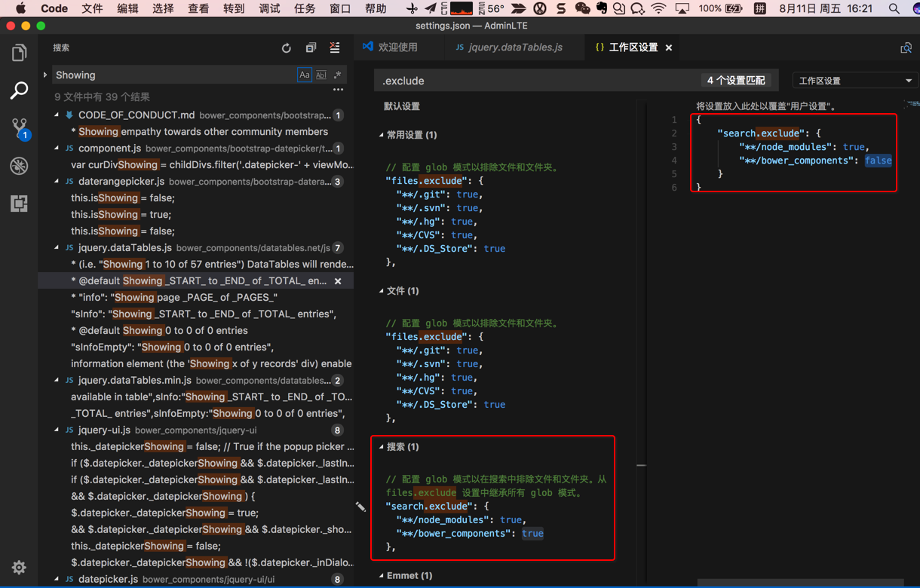
Task: Open the Explorer view in the activity bar
Action: pyautogui.click(x=19, y=52)
